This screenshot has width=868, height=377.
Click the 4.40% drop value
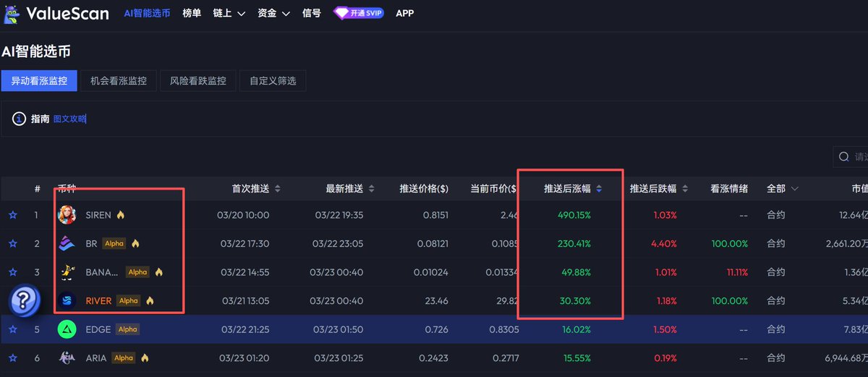[664, 244]
